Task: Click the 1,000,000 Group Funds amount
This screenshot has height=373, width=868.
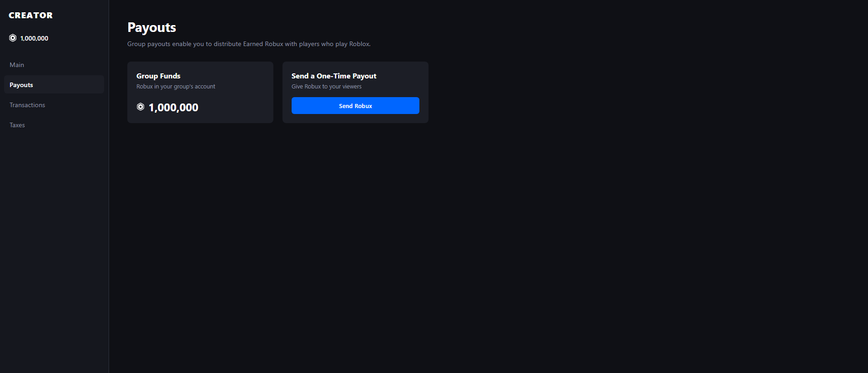Action: 173,108
